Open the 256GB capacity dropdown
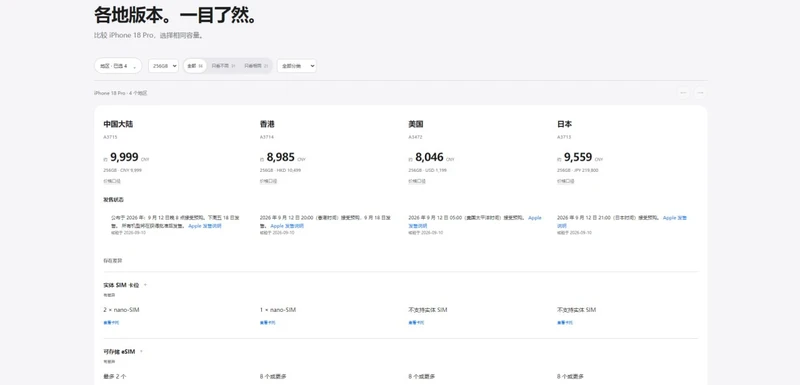Screen dimensions: 800x385 [163, 66]
